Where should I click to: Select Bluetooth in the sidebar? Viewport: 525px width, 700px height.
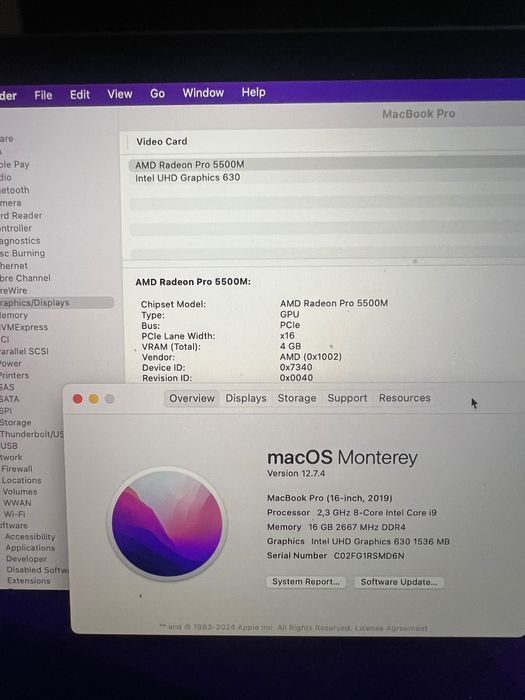[x=15, y=190]
